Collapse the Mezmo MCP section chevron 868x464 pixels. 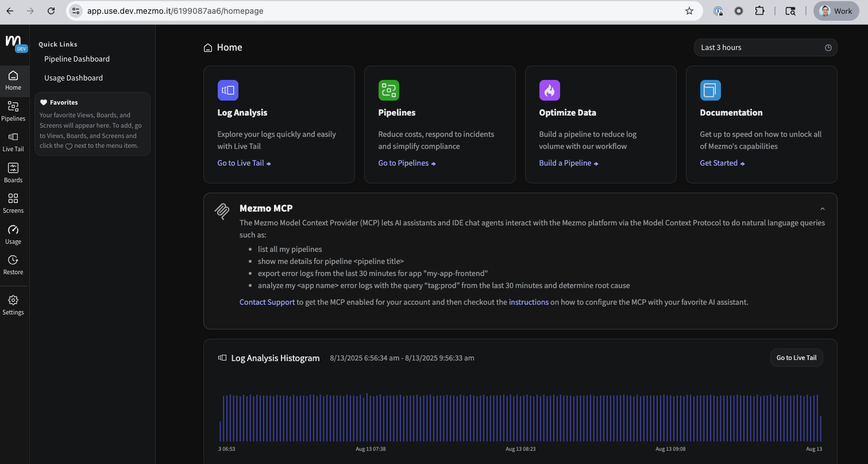click(823, 209)
